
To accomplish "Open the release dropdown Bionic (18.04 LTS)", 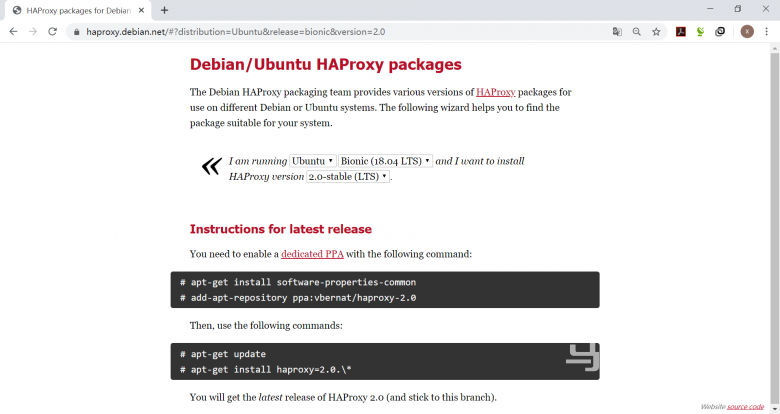I will (385, 161).
